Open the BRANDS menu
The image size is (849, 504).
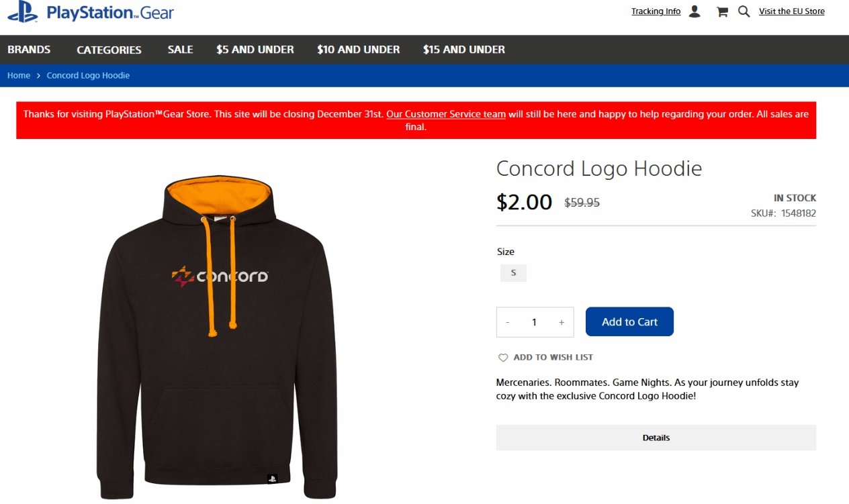pyautogui.click(x=29, y=50)
